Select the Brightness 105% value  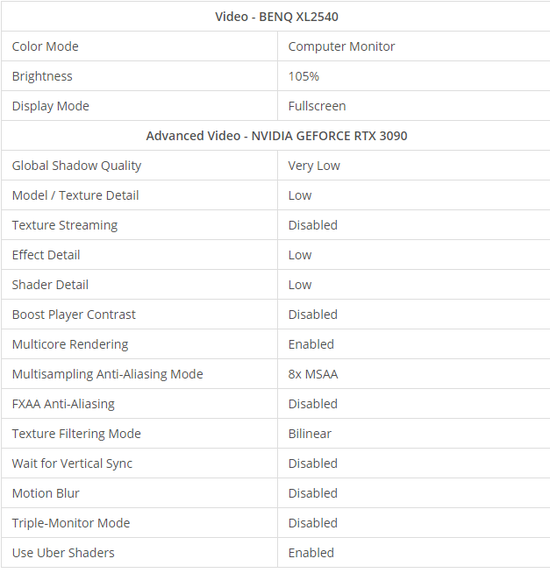(x=303, y=76)
